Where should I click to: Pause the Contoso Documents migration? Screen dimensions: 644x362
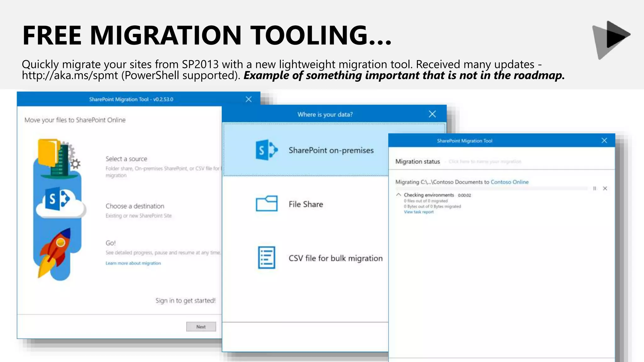(x=595, y=189)
